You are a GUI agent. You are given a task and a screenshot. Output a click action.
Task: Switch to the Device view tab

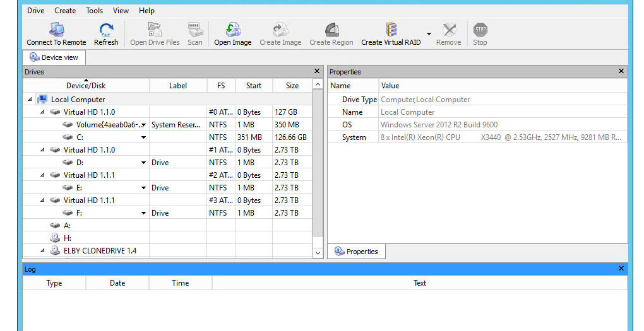pyautogui.click(x=54, y=57)
